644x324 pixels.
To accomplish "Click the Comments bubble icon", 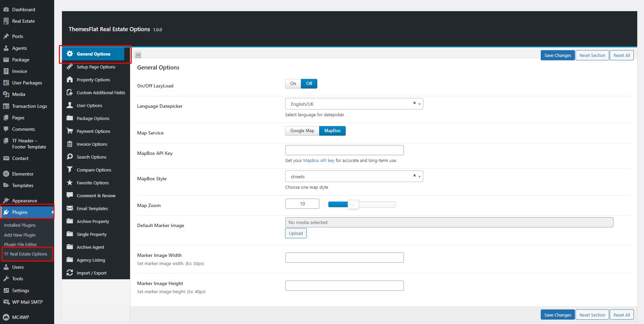I will tap(6, 129).
